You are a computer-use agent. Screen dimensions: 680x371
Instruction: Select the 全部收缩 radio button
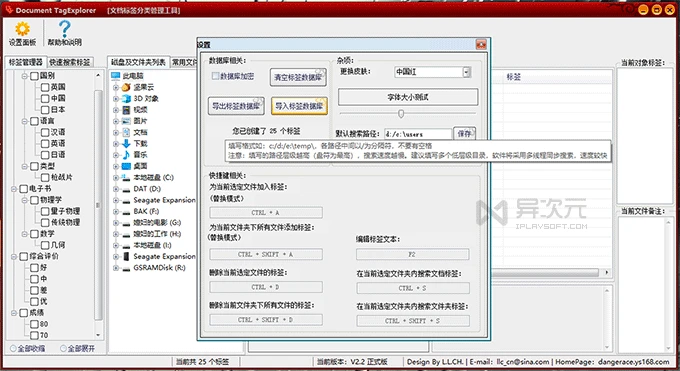[x=13, y=348]
